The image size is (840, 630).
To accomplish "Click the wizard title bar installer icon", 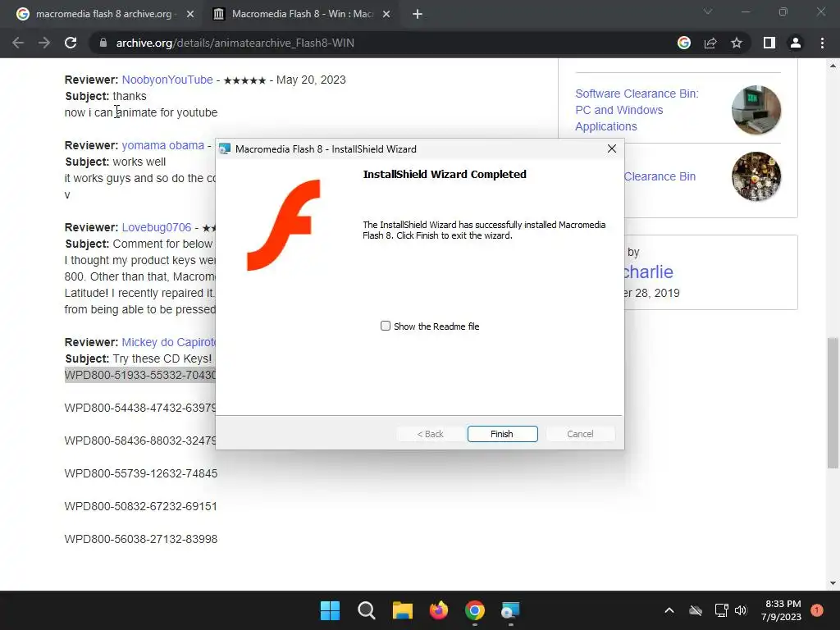I will coord(225,149).
